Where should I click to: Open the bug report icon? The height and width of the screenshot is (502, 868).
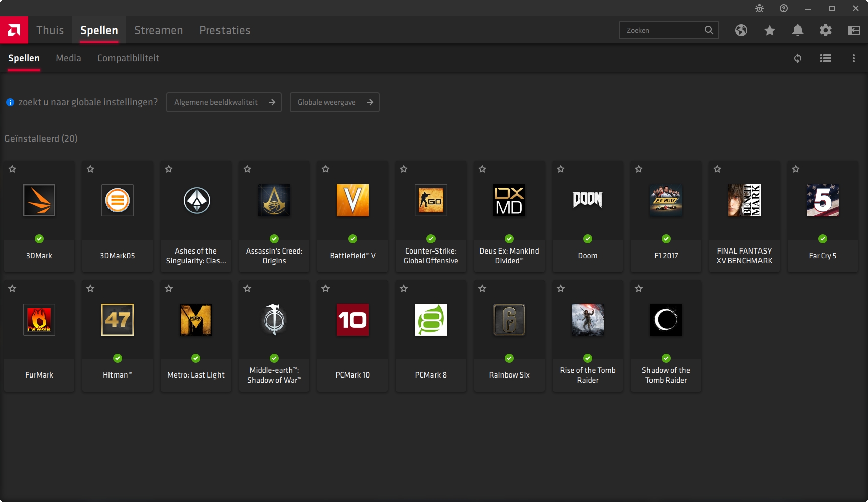point(759,8)
